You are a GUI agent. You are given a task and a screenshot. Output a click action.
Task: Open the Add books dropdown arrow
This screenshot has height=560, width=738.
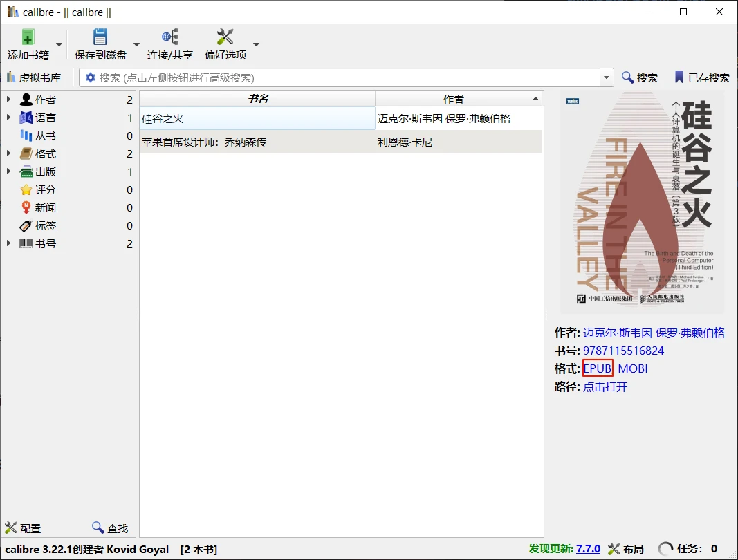click(x=59, y=44)
